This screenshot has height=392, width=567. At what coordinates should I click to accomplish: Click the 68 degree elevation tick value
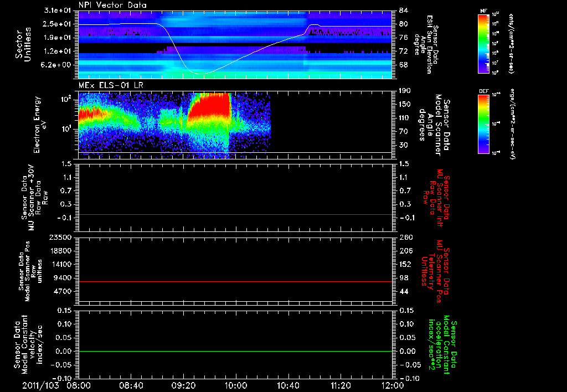pos(404,65)
